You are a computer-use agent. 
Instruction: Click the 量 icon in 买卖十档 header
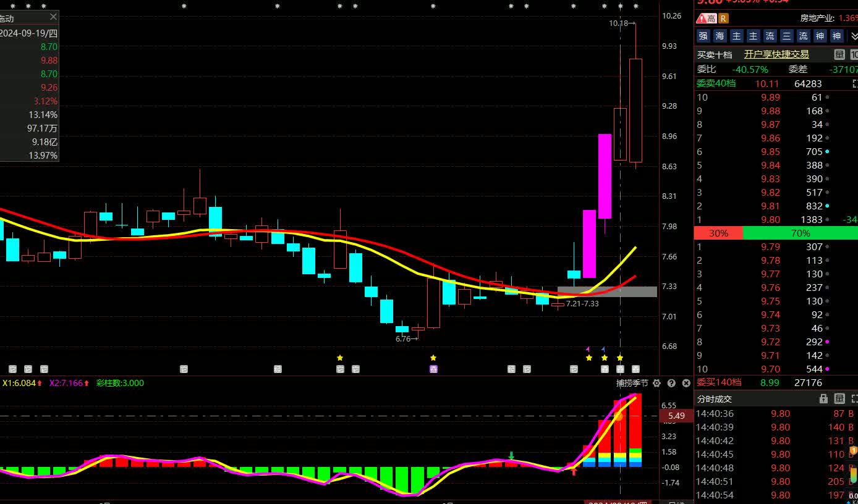point(839,54)
